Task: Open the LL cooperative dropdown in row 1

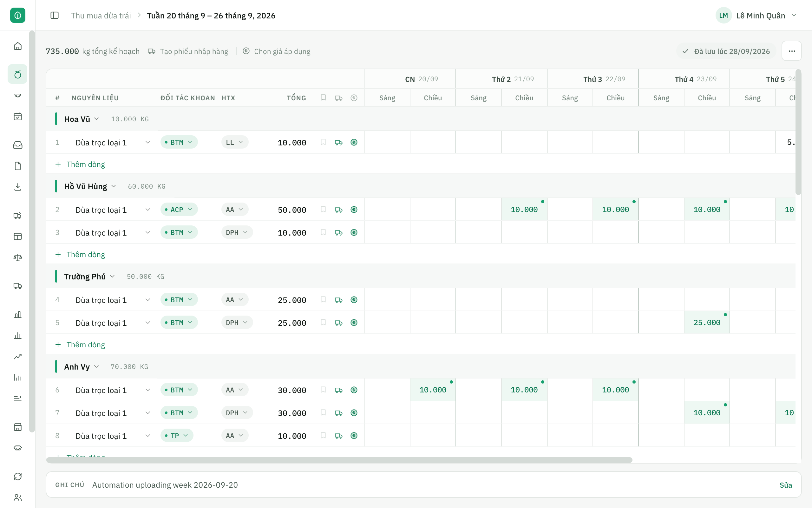Action: [234, 143]
